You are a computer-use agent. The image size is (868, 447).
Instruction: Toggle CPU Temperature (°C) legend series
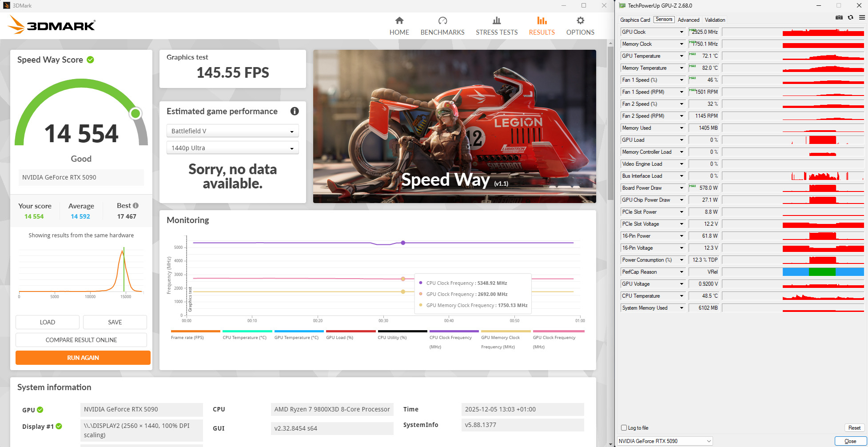247,335
